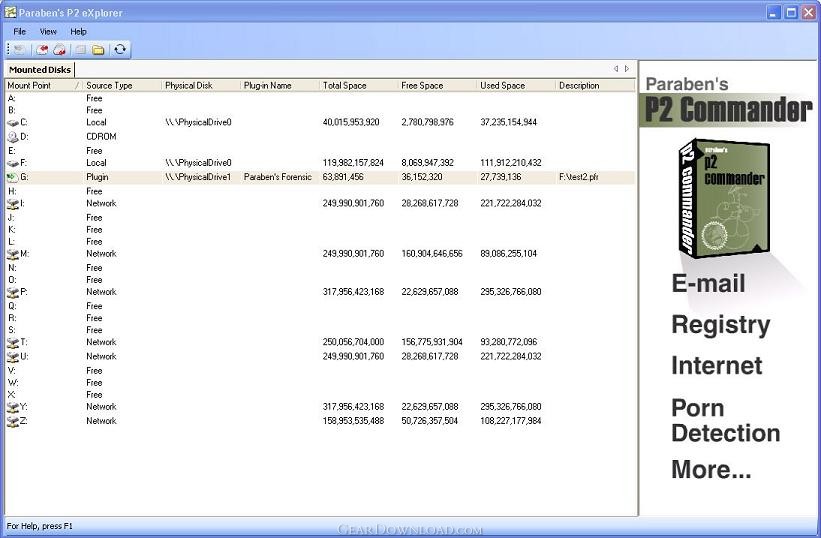The image size is (821, 538).
Task: Click the I: network drive icon
Action: tap(13, 204)
